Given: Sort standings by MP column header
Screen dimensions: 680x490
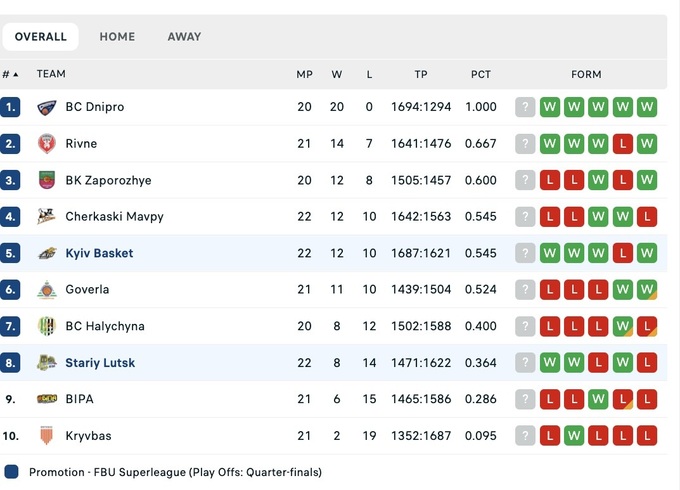Looking at the screenshot, I should click(x=304, y=74).
